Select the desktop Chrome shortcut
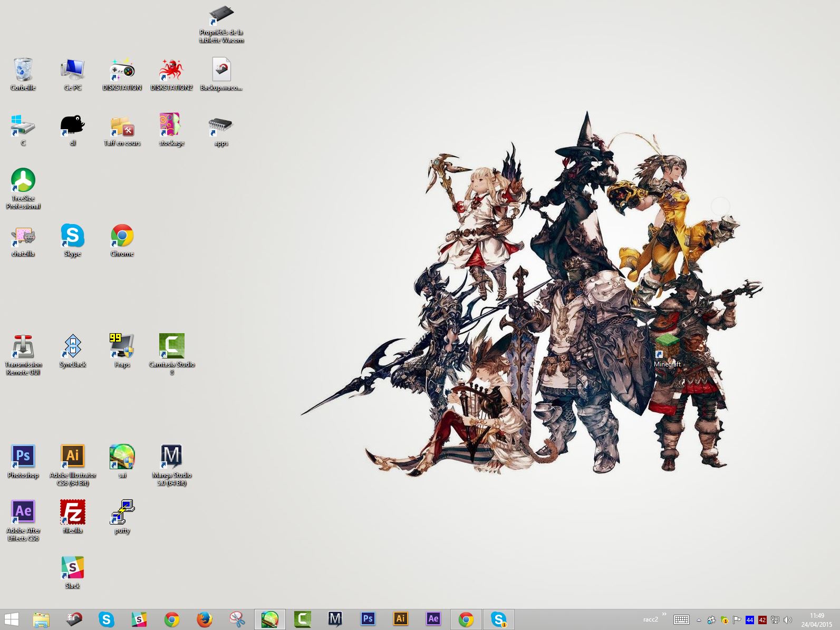 122,240
